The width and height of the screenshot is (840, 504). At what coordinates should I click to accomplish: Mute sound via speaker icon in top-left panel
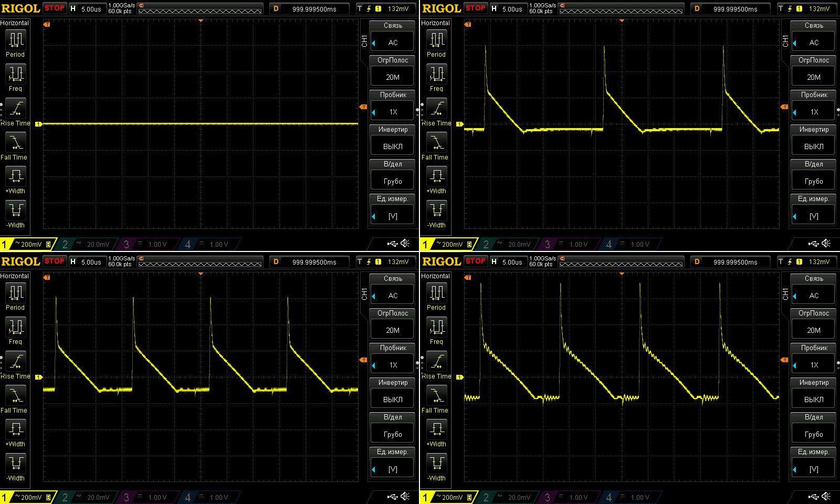(x=405, y=243)
